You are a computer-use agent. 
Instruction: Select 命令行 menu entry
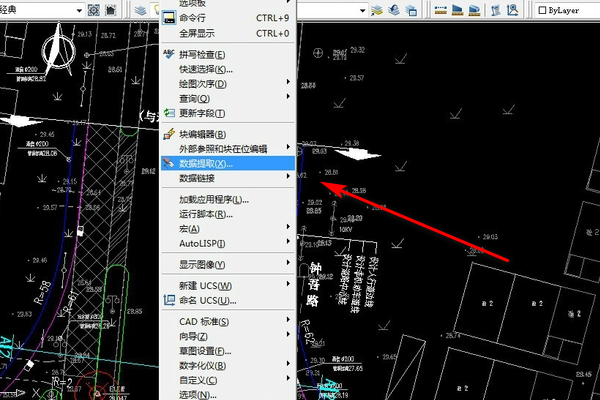pyautogui.click(x=227, y=18)
